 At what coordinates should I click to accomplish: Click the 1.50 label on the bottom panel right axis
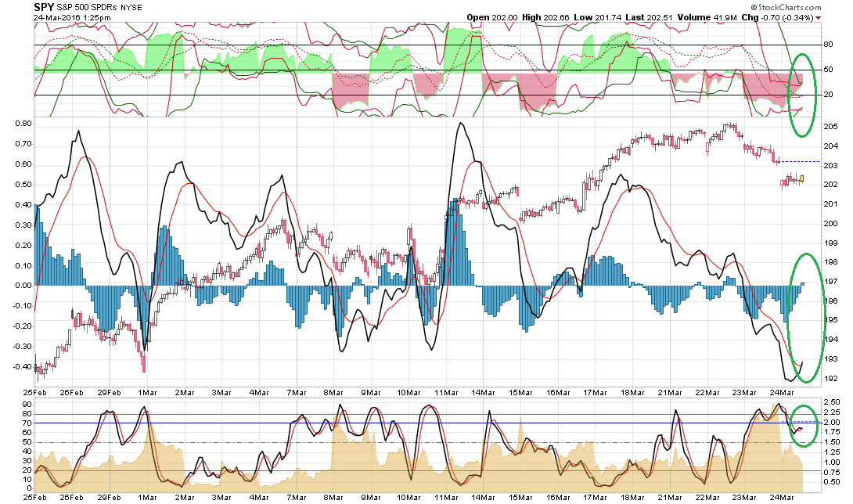tap(832, 442)
